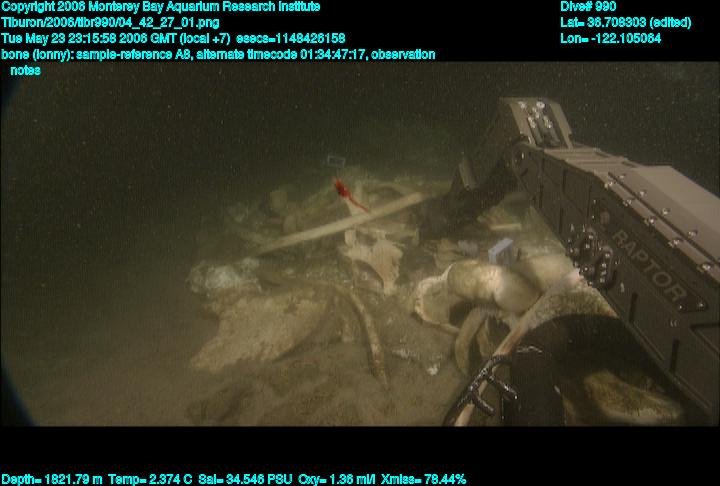Select the 'Depth= 1821.79 m' reading
Viewport: 720px width, 486px height.
coord(52,480)
